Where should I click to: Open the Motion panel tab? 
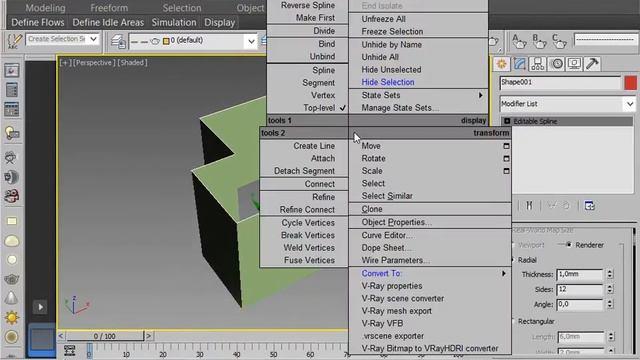[x=556, y=64]
